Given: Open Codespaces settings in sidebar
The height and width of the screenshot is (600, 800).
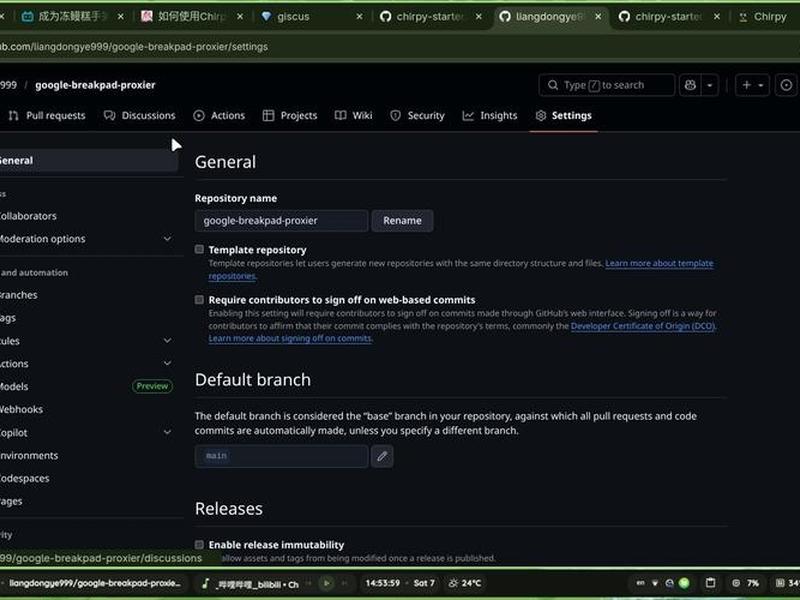Looking at the screenshot, I should [24, 478].
